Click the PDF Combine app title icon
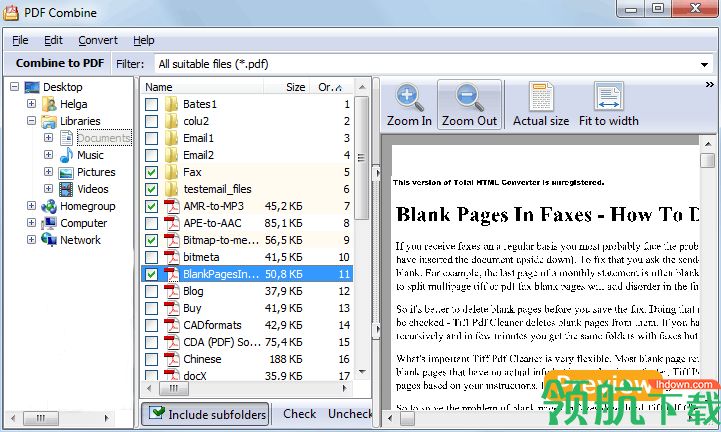721x432 pixels. pyautogui.click(x=11, y=12)
